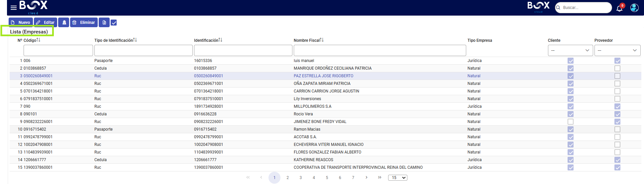Click code 0916715402 in Código column
Image resolution: width=644 pixels, height=184 pixels.
pos(35,129)
